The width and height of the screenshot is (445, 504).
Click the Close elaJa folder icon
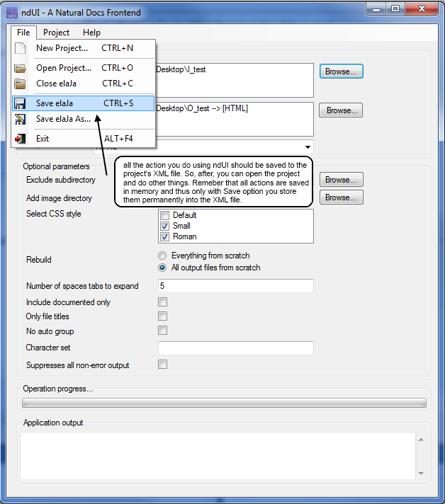(x=21, y=84)
